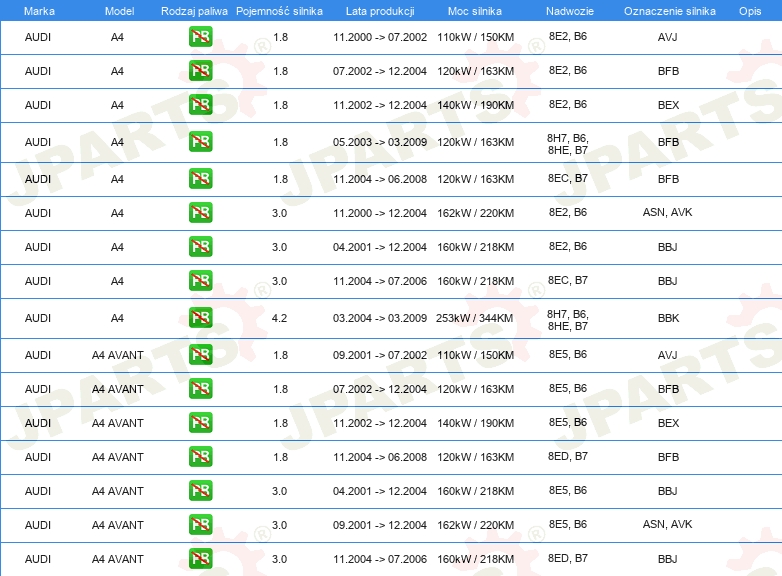Click '253kW / 344KM' engine power
Screen dimensions: 782x576
coord(474,318)
